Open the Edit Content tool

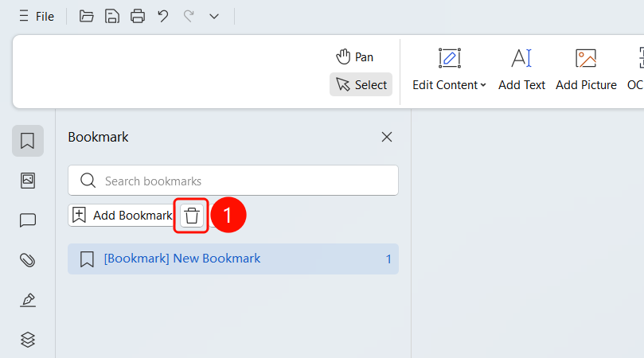pyautogui.click(x=449, y=69)
